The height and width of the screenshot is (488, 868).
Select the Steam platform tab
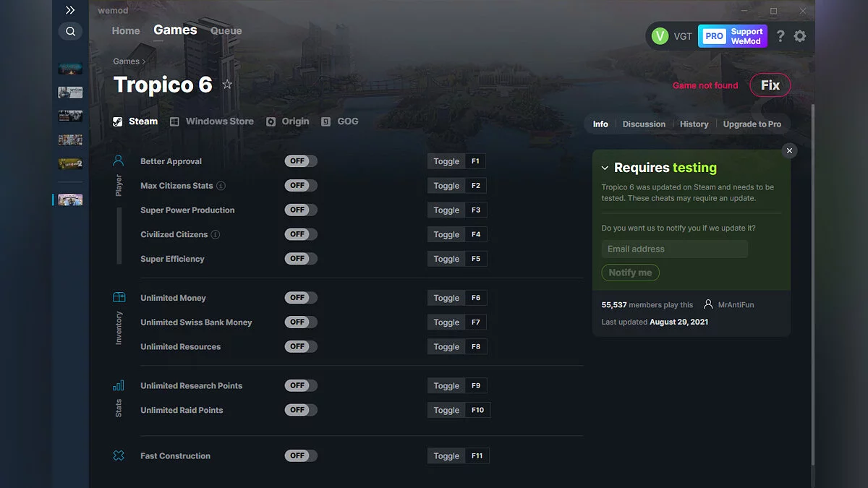(135, 121)
